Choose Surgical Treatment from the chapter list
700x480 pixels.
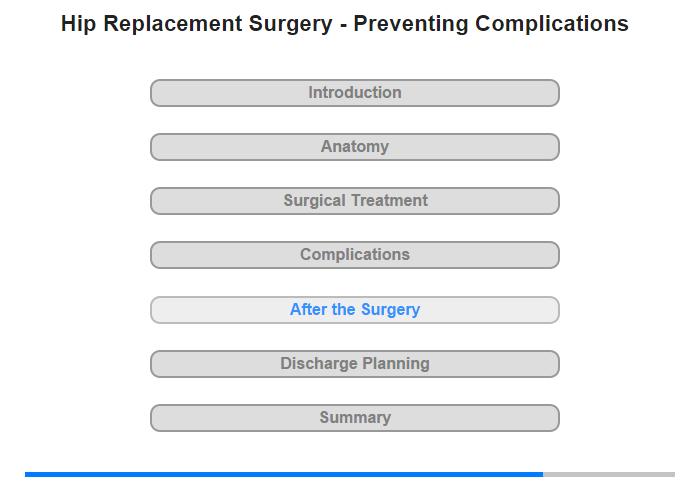(x=355, y=201)
